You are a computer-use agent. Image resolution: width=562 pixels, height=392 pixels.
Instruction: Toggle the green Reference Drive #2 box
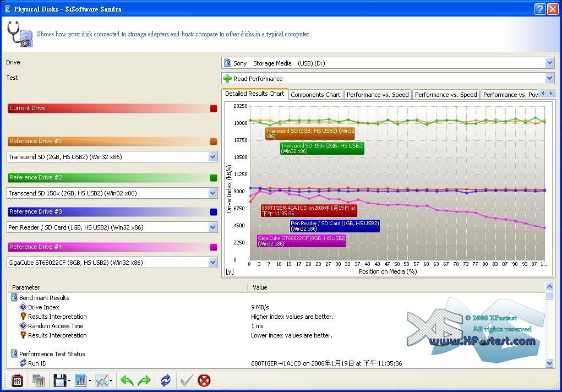(x=214, y=178)
